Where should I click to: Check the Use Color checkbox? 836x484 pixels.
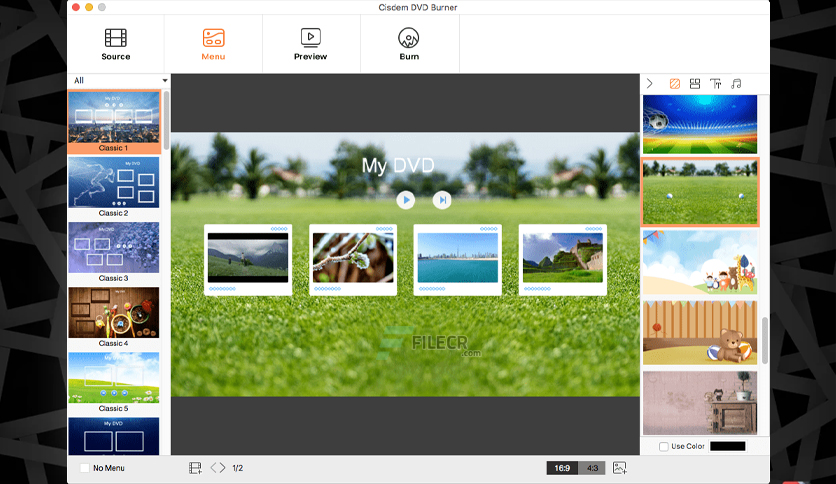664,447
